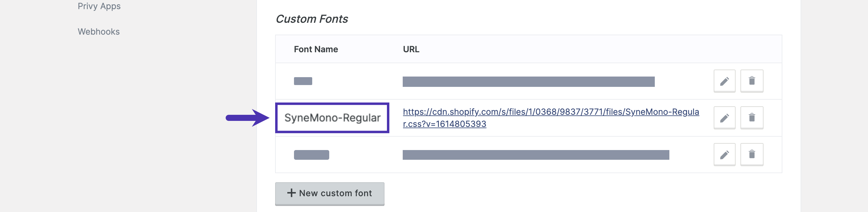868x212 pixels.
Task: Click the Font Name column header
Action: coord(316,49)
